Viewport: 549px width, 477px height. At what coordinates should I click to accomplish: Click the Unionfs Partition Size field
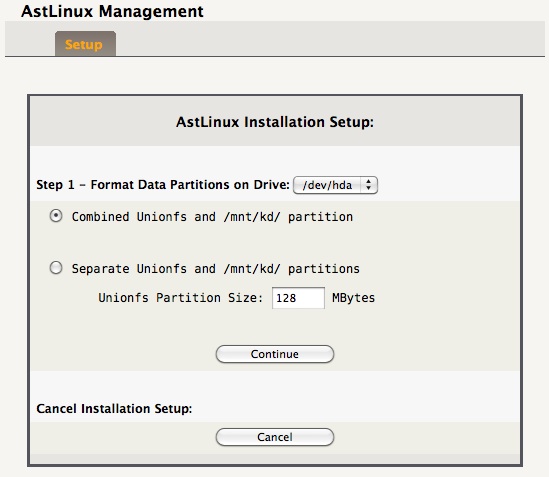[298, 298]
